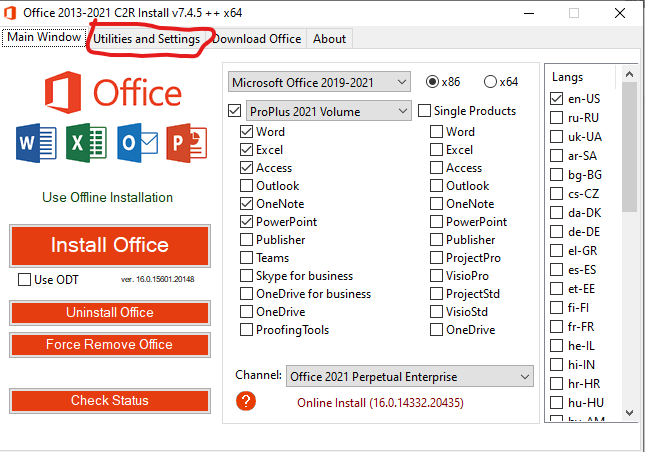The image size is (645, 452).
Task: Check Publisher in the ProPlus list
Action: point(246,240)
